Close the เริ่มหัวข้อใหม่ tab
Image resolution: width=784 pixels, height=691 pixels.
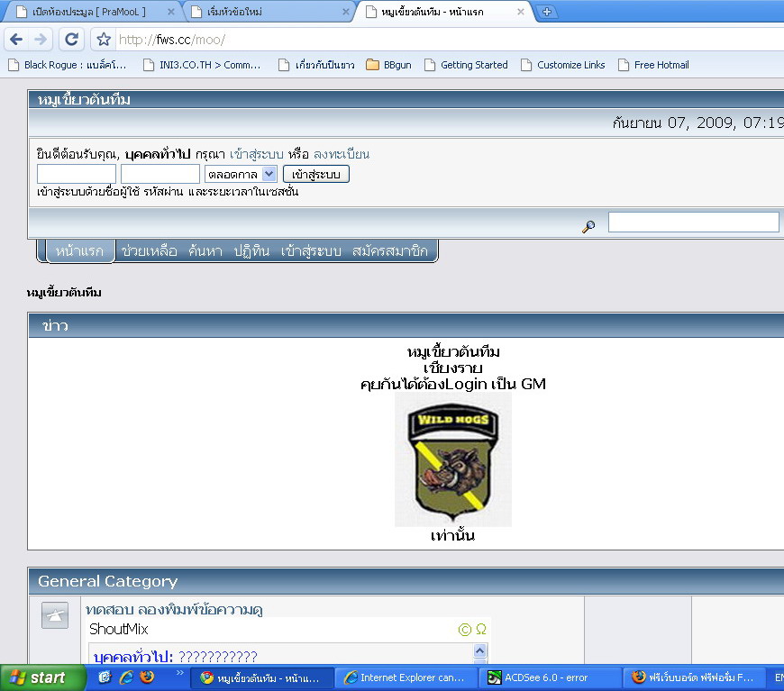pos(345,12)
